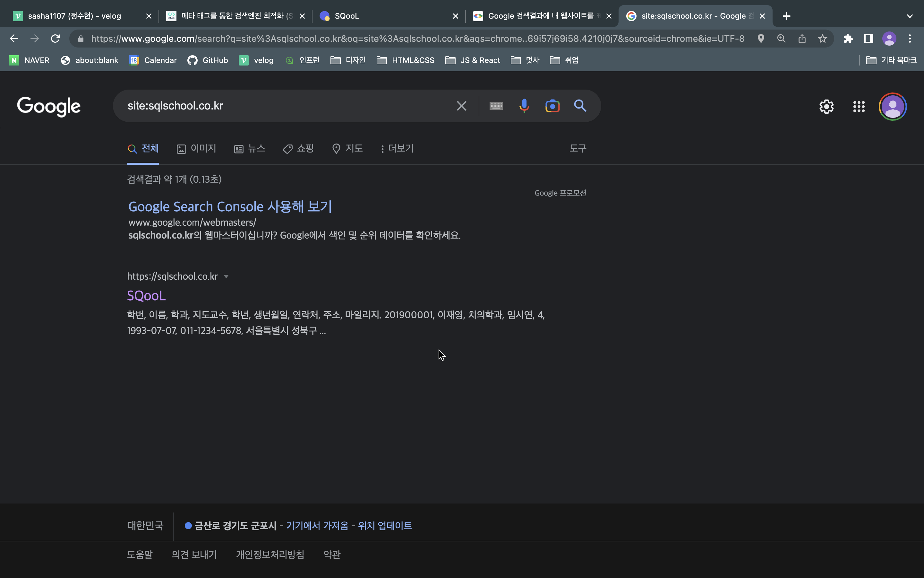Open the 멋사 bookmark folder
The image size is (924, 578).
pyautogui.click(x=525, y=60)
